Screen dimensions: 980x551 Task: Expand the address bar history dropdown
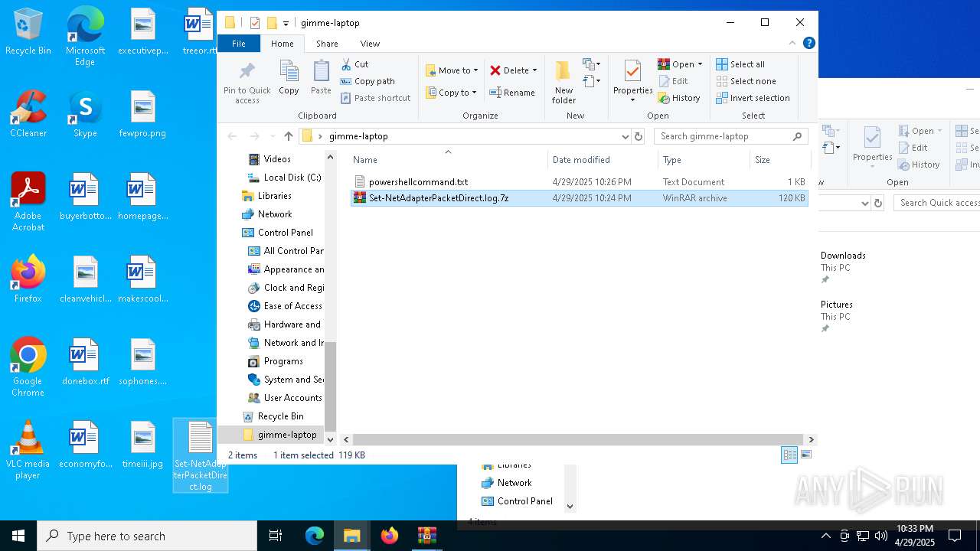point(626,136)
